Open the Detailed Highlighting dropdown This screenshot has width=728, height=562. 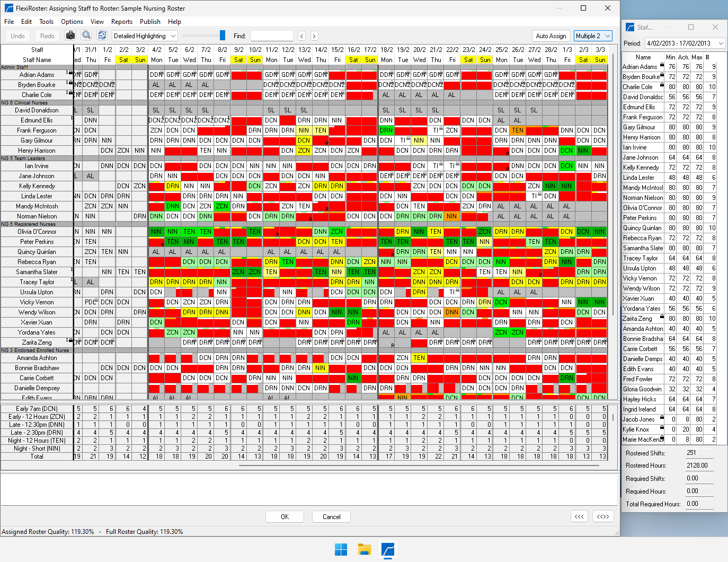pyautogui.click(x=145, y=36)
